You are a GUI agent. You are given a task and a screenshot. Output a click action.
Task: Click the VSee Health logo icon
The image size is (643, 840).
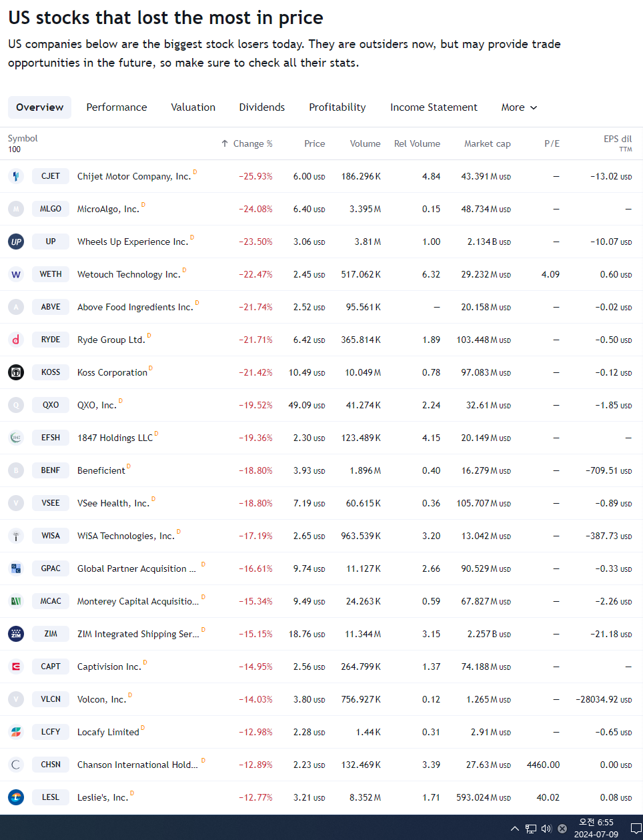coord(16,503)
